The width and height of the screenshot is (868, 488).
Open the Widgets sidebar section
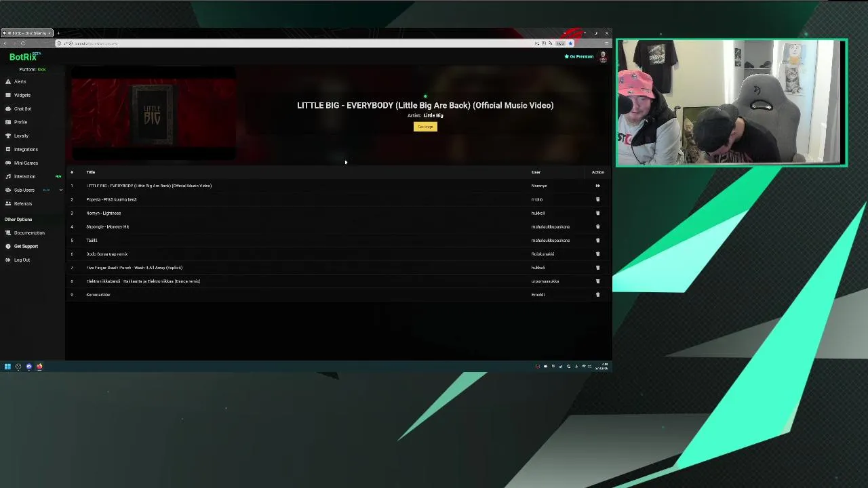(22, 95)
